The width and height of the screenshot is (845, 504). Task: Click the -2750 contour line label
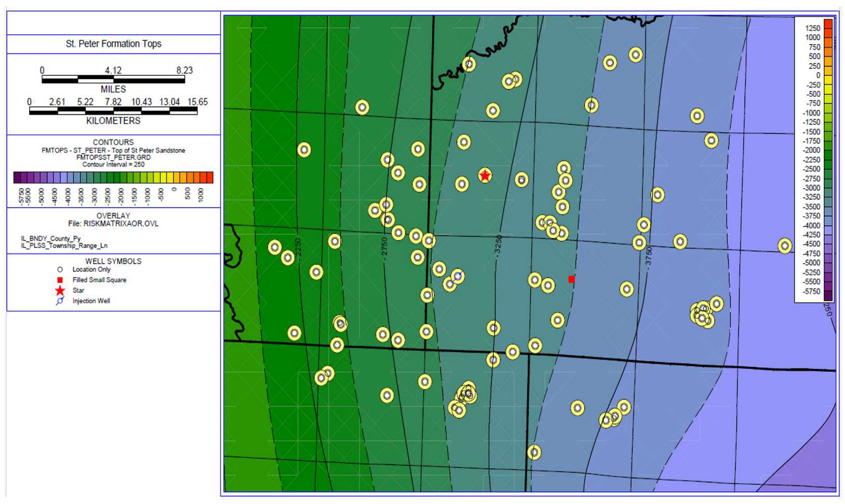384,247
